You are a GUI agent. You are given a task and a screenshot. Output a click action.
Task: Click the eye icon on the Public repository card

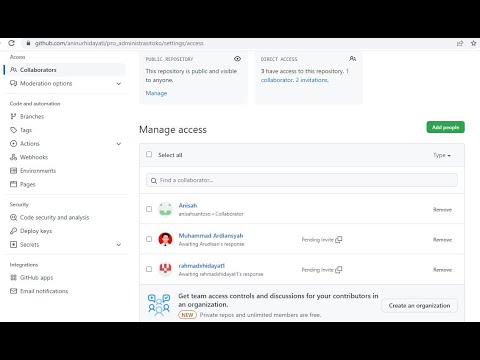tap(237, 59)
